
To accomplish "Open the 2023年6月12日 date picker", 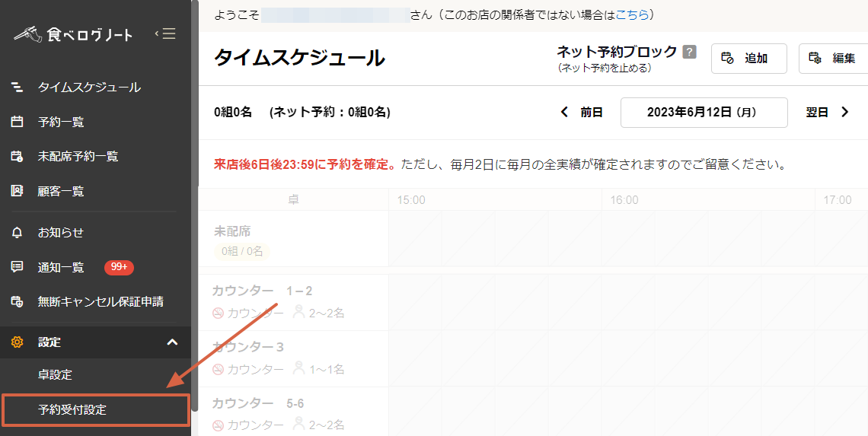I will 704,113.
